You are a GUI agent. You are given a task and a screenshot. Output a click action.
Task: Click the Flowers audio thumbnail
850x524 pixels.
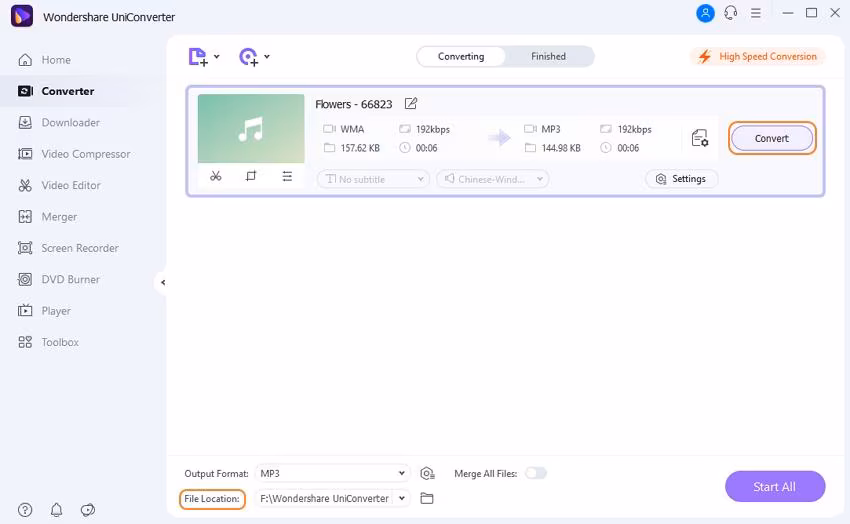[251, 128]
